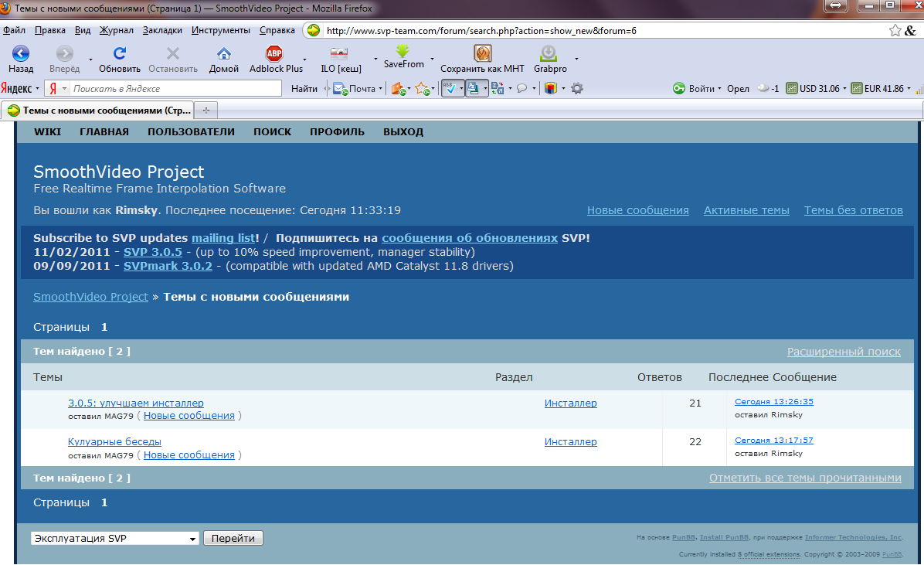Open topic 3.0.5: улучшаем инсталлер
This screenshot has height=565, width=924.
tap(136, 403)
